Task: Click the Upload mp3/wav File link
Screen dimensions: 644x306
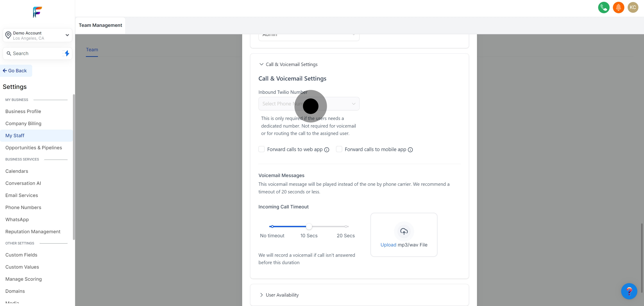Action: pyautogui.click(x=388, y=245)
